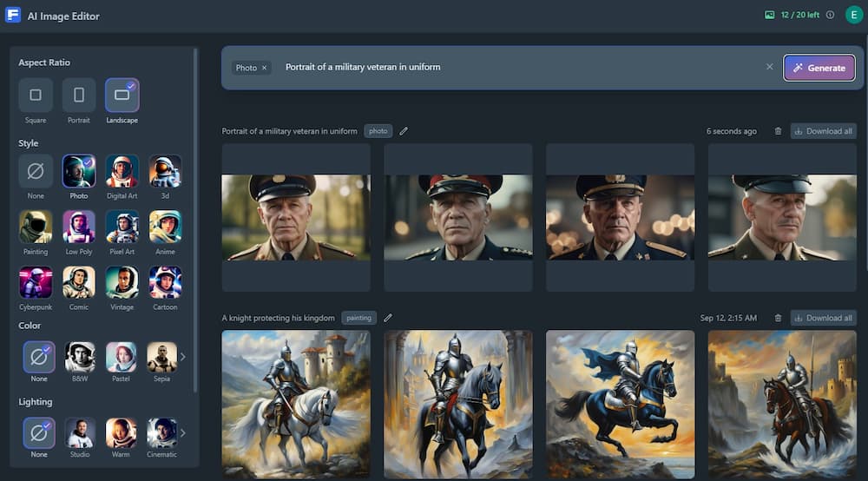Set Color option to None

pyautogui.click(x=38, y=357)
